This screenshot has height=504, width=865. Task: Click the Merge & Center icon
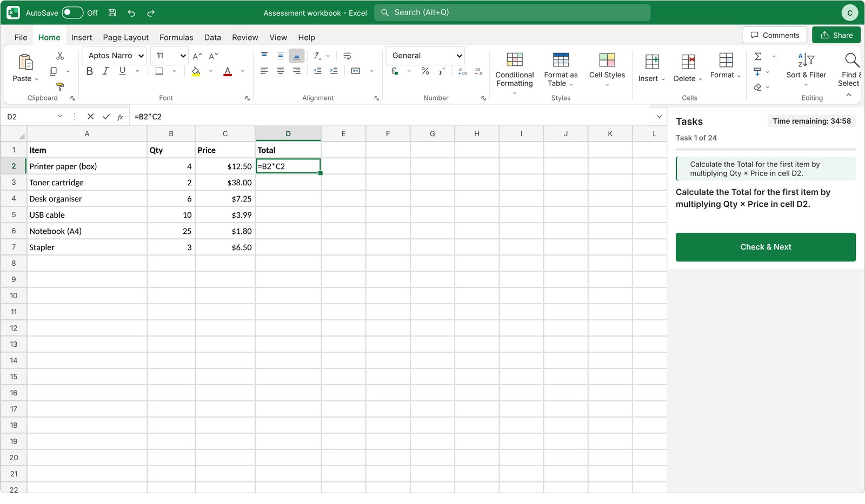[x=356, y=71]
